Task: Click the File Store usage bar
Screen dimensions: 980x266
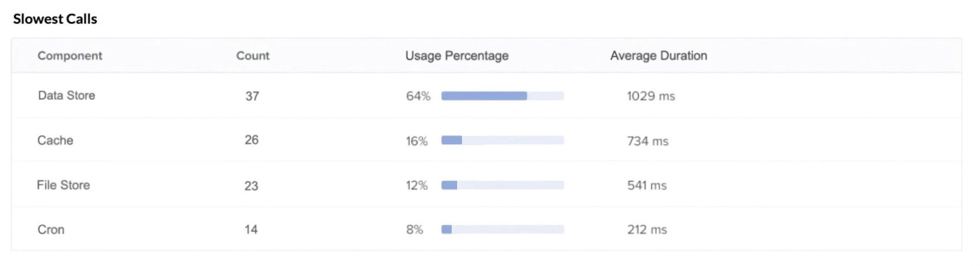Action: coord(502,185)
